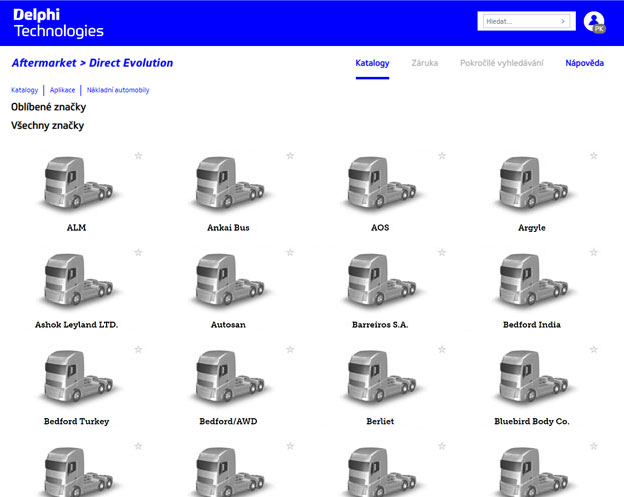The height and width of the screenshot is (497, 624).
Task: Favorite the Bedford Turkey star
Action: click(x=138, y=349)
